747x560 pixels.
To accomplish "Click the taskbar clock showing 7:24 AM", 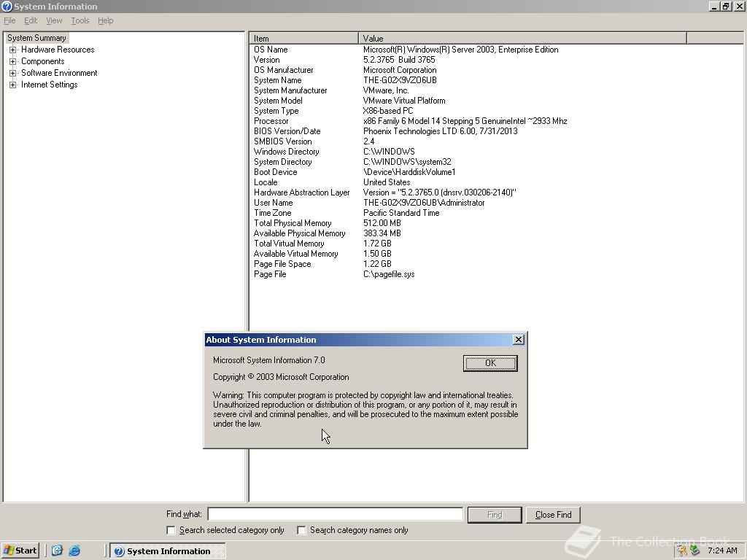I will 722,551.
